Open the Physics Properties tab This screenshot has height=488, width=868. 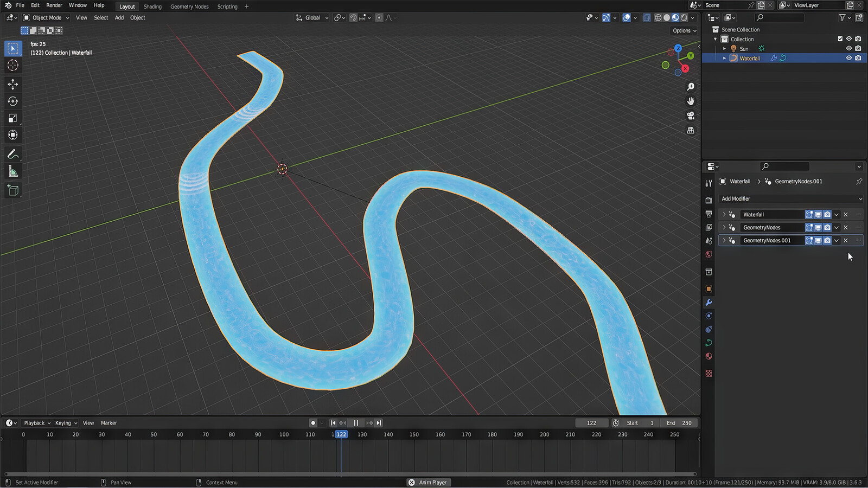click(709, 329)
